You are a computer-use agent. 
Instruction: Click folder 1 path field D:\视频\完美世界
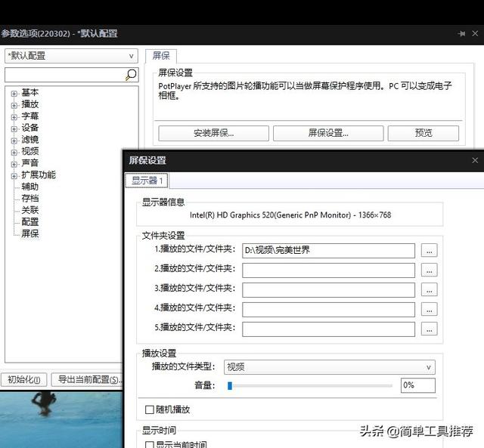pos(328,251)
